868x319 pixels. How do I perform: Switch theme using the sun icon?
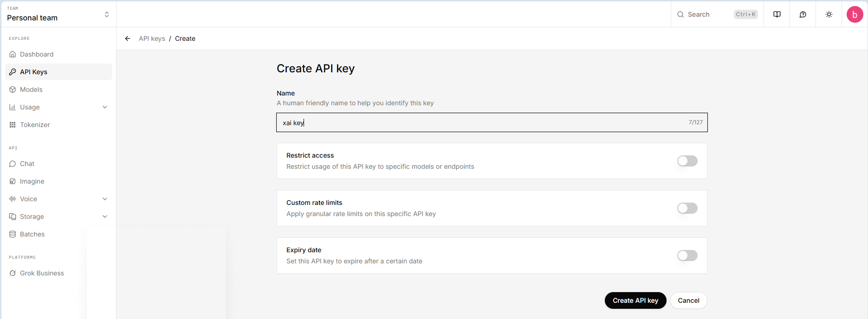[x=829, y=14]
